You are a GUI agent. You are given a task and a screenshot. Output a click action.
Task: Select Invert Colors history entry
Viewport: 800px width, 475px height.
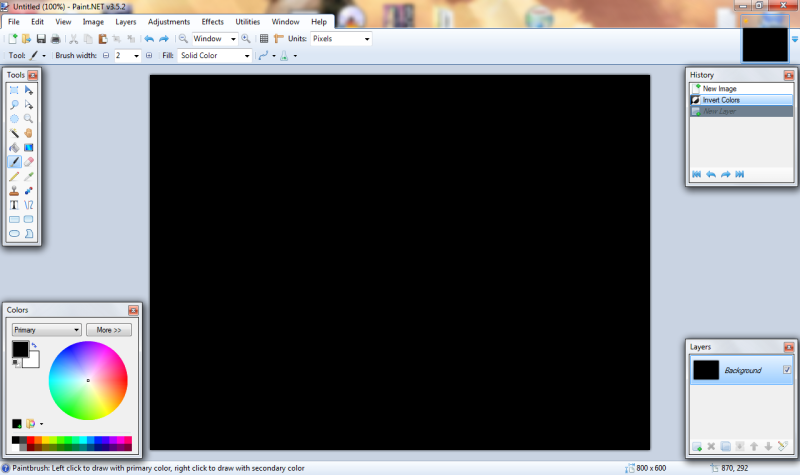coord(741,100)
